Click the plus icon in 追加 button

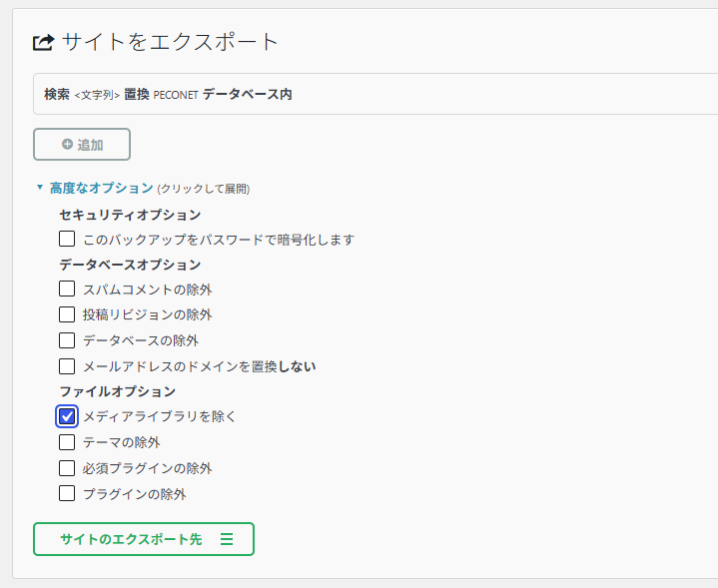tap(67, 144)
